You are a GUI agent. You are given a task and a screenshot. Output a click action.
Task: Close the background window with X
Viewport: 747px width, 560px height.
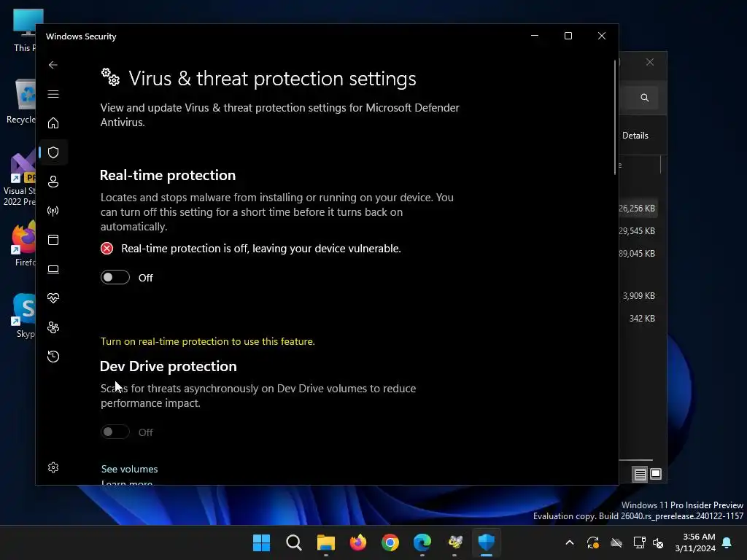coord(650,63)
